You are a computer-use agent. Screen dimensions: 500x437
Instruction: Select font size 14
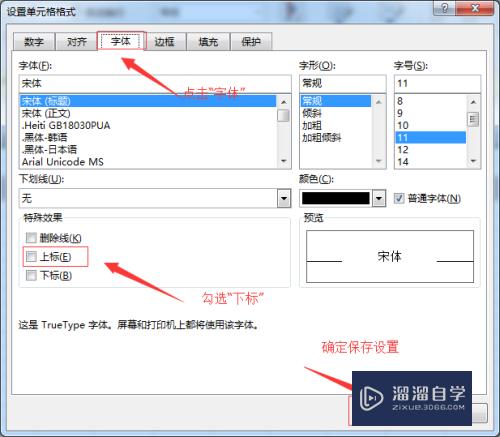tap(431, 162)
